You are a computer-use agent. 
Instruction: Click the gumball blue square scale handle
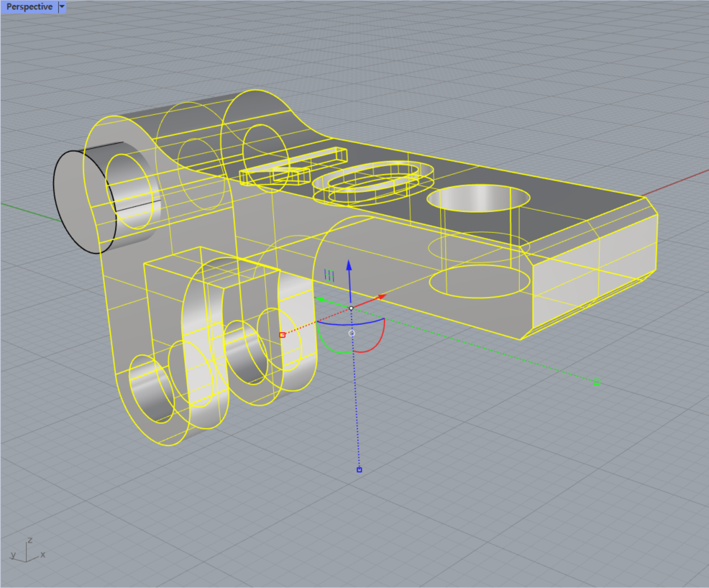click(360, 470)
